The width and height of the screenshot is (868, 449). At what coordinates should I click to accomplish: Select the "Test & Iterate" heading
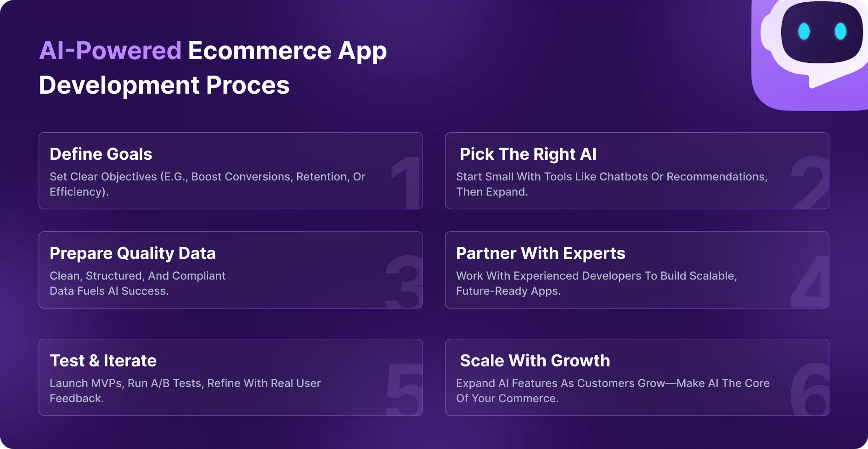(103, 361)
